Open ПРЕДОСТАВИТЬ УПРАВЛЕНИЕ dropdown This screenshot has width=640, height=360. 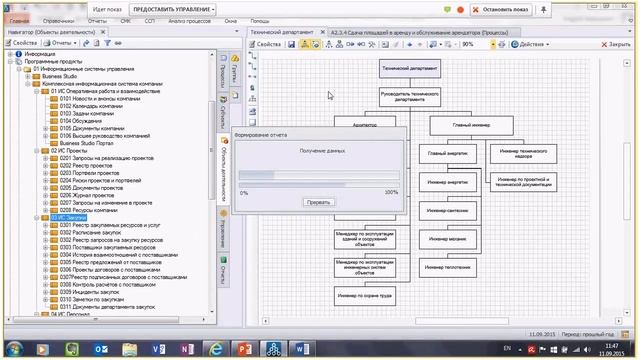tap(173, 9)
